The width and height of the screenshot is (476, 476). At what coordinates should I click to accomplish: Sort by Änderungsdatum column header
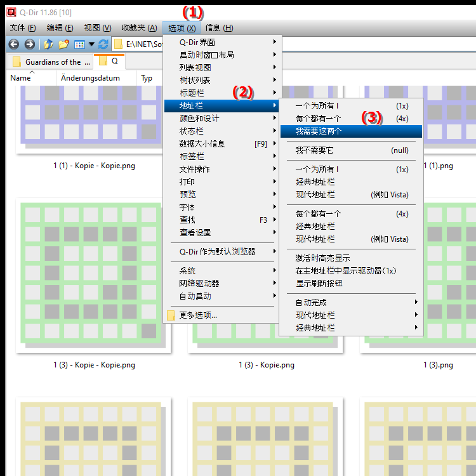96,78
